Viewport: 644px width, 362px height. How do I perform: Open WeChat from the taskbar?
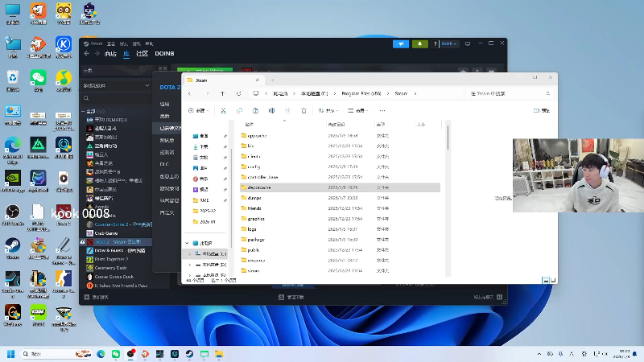click(x=116, y=354)
